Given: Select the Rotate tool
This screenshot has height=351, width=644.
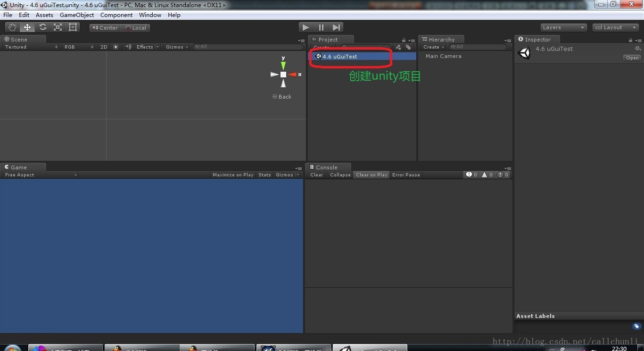Looking at the screenshot, I should 42,27.
